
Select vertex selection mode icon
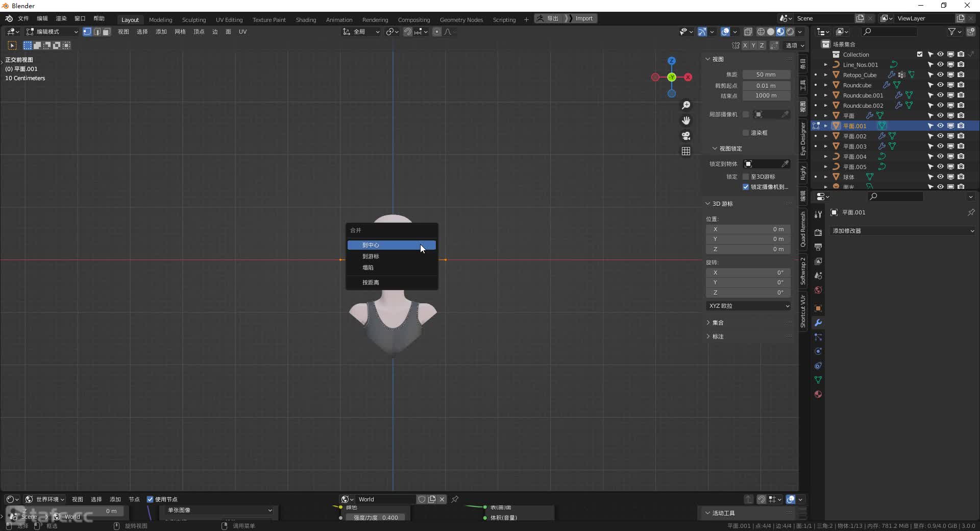tap(87, 32)
